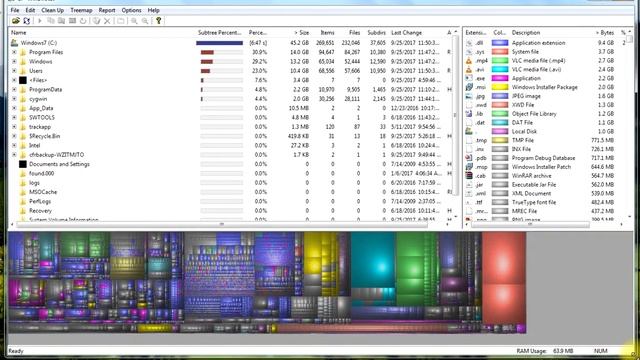Click the Refresh Selected toolbar icon

click(83, 21)
